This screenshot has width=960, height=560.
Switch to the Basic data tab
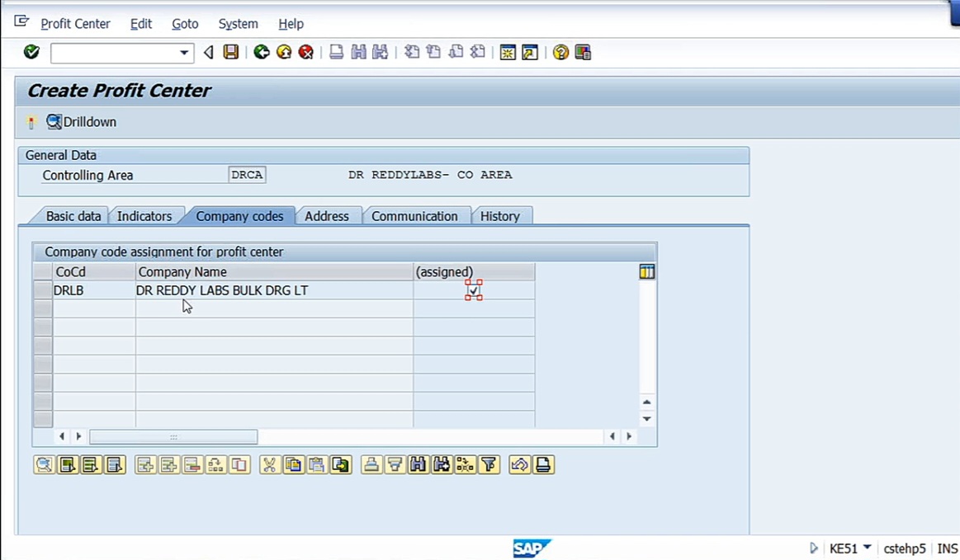[73, 216]
